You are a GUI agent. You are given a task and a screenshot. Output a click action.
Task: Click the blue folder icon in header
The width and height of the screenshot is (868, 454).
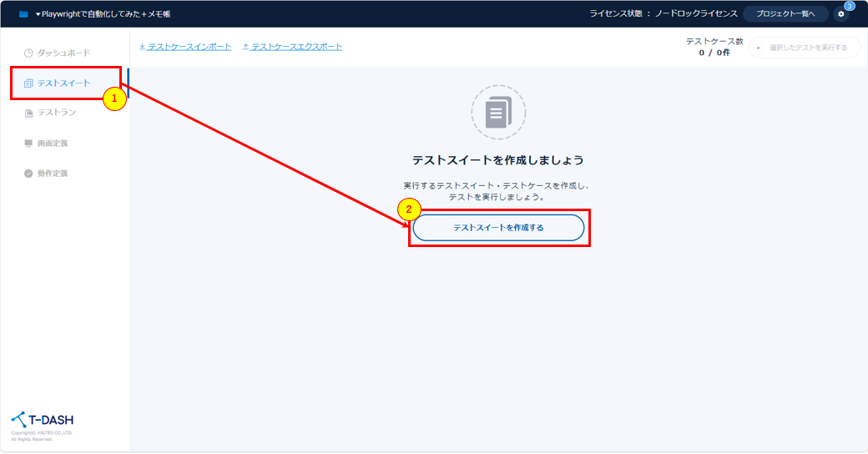(23, 14)
